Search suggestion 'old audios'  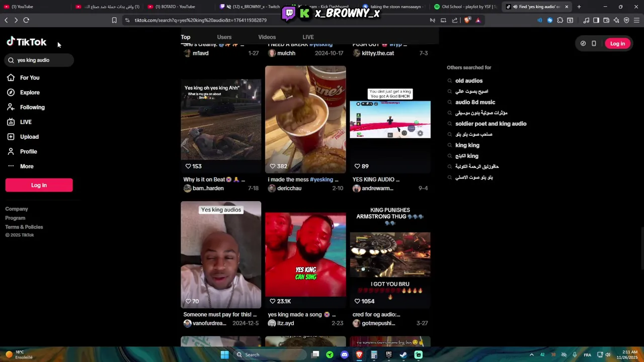pos(469,80)
